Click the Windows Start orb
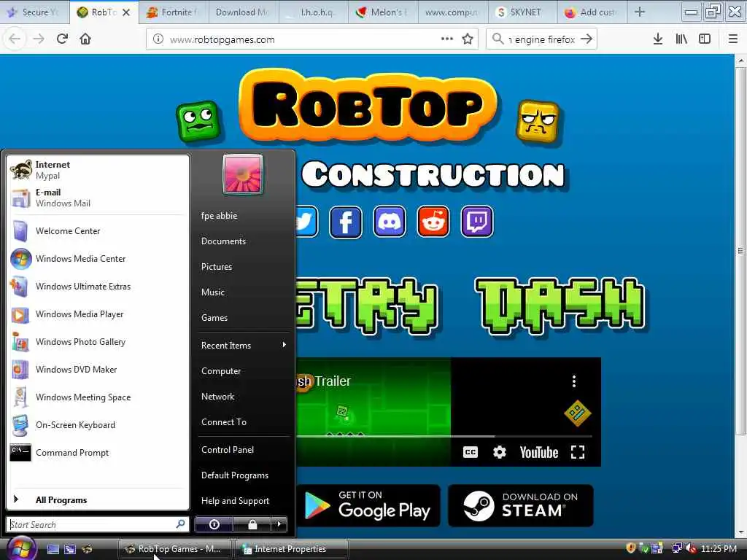Viewport: 747px width, 560px height. tap(20, 548)
